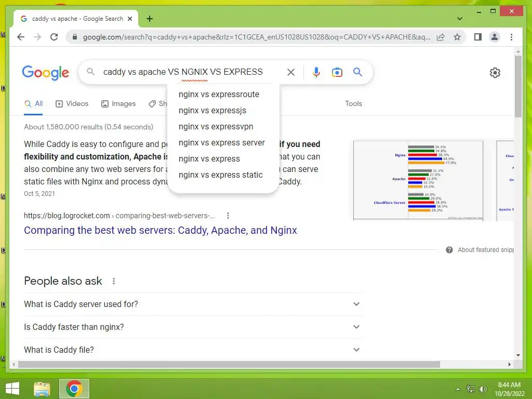Click the horizontal scrollbar thumb
Screen dimensions: 532x399
229,364
